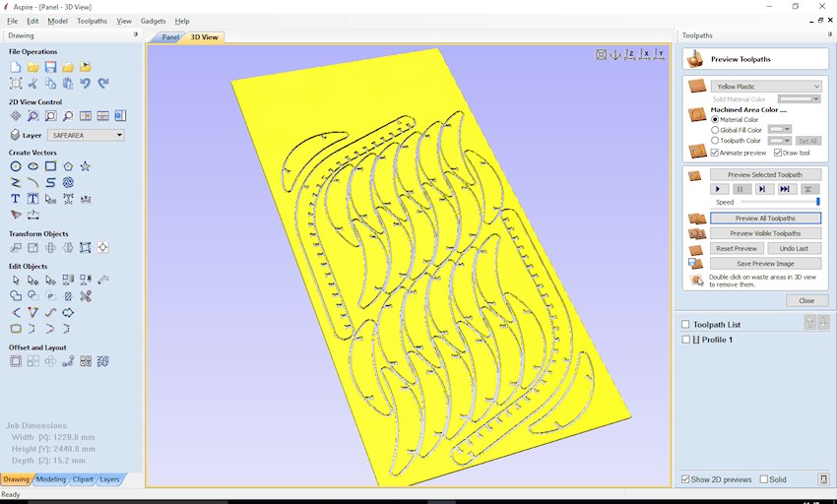837x504 pixels.
Task: Open Global Fill Color swatch dropdown
Action: pos(779,129)
